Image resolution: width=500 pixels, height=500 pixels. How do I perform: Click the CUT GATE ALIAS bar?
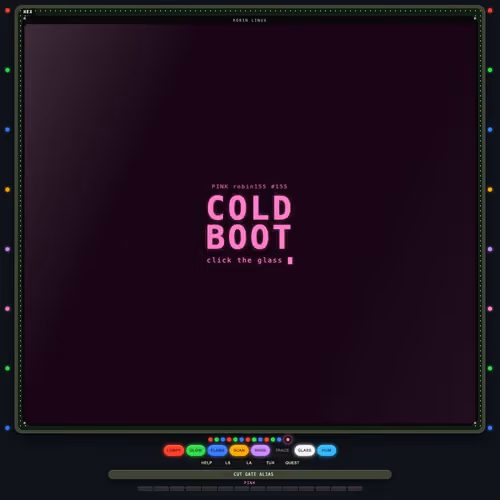pyautogui.click(x=250, y=474)
